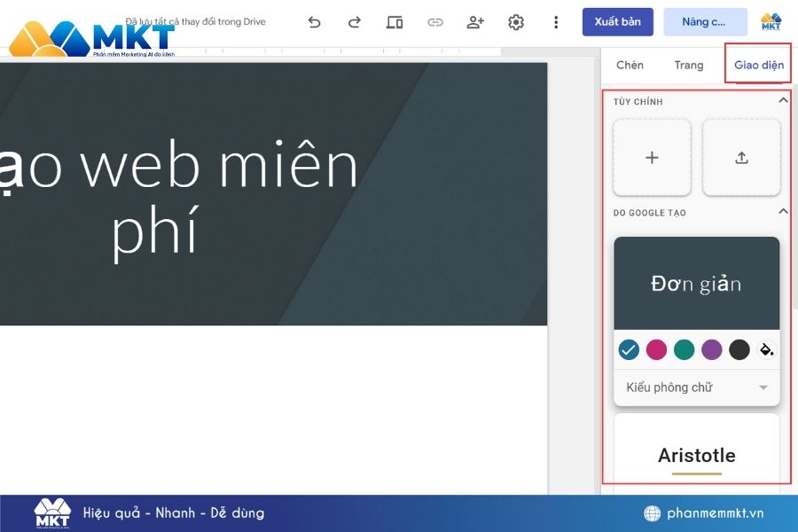Switch to the Trang tab

click(689, 65)
